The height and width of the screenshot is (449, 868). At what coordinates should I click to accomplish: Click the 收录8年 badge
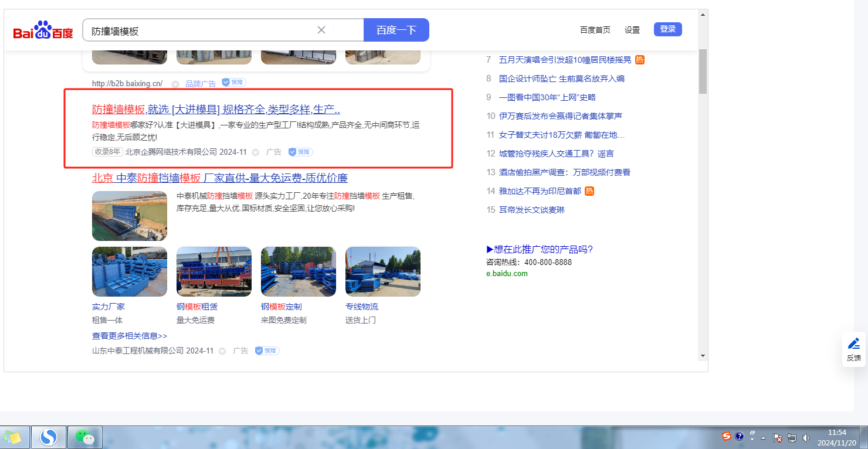(x=107, y=152)
